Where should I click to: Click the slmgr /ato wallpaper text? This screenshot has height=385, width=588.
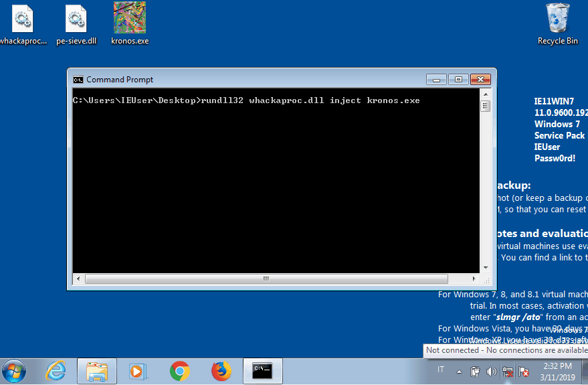coord(518,317)
